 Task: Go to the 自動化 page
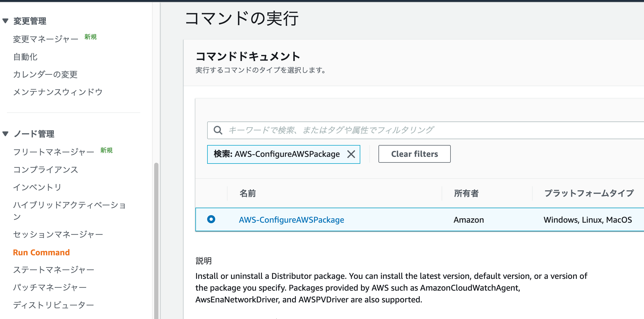click(x=25, y=57)
